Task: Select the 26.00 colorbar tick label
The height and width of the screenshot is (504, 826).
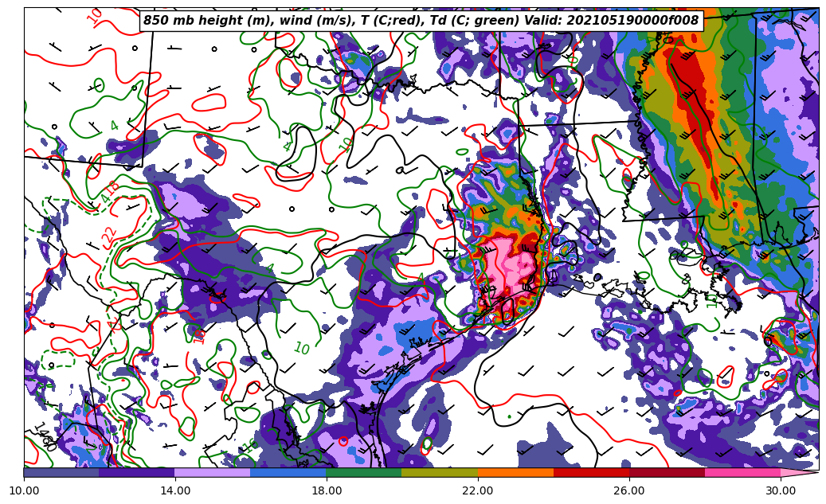Action: [629, 490]
